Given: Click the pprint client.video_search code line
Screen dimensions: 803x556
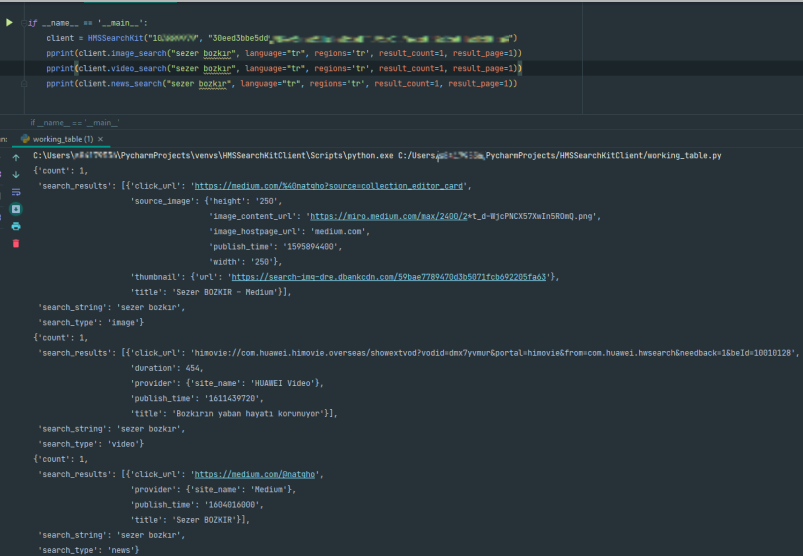Looking at the screenshot, I should coord(284,68).
